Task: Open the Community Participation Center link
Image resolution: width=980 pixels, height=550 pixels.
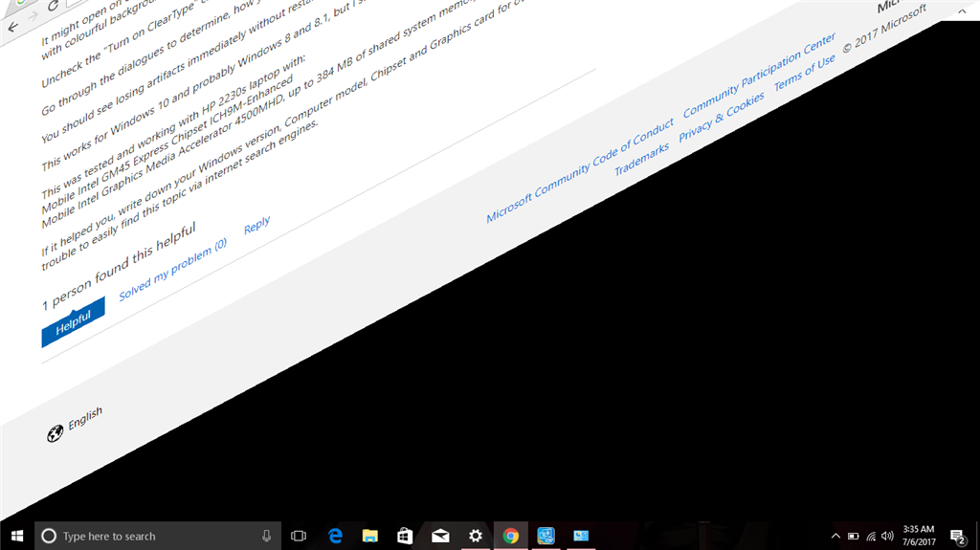Action: pos(759,75)
